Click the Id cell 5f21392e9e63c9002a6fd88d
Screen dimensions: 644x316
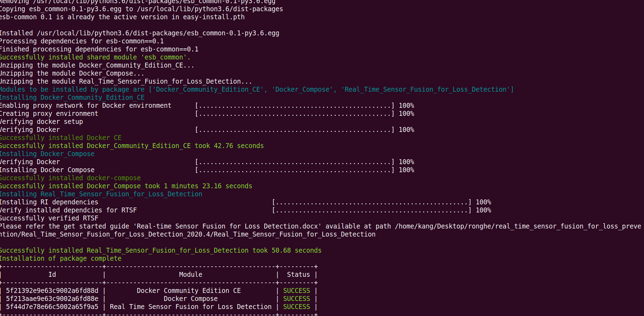tap(52, 291)
